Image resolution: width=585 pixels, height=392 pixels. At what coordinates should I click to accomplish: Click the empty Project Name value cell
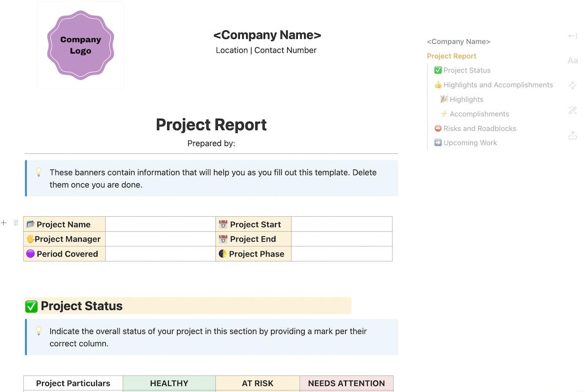click(160, 224)
